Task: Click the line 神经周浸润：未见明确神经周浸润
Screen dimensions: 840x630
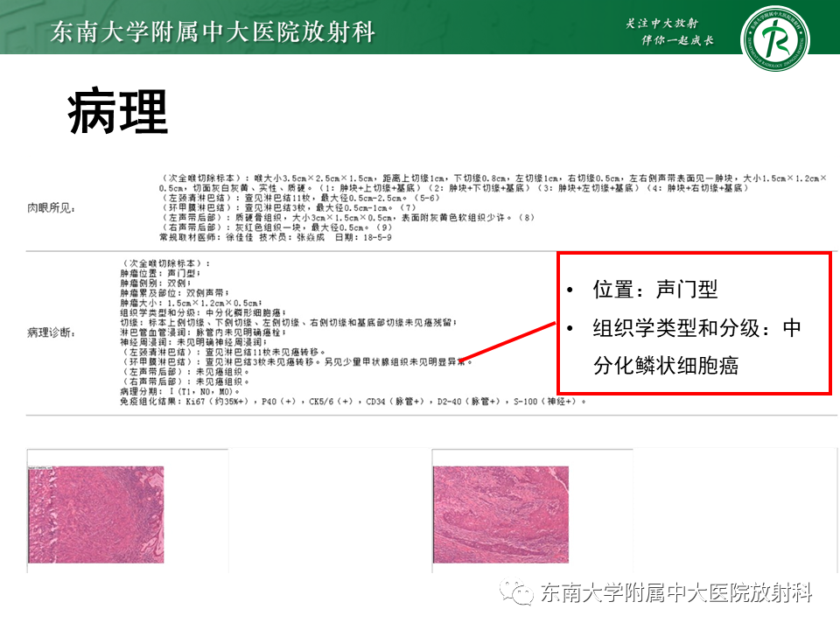Action: coord(193,342)
